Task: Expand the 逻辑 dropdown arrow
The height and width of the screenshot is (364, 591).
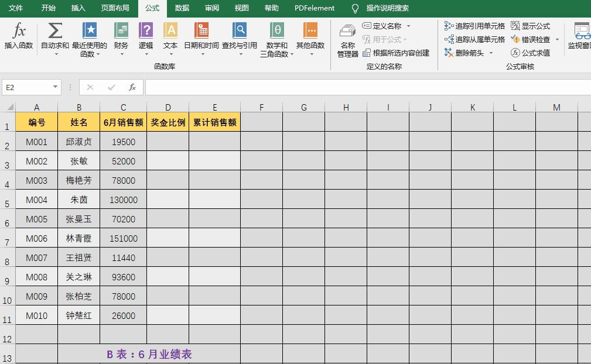Action: click(x=146, y=54)
